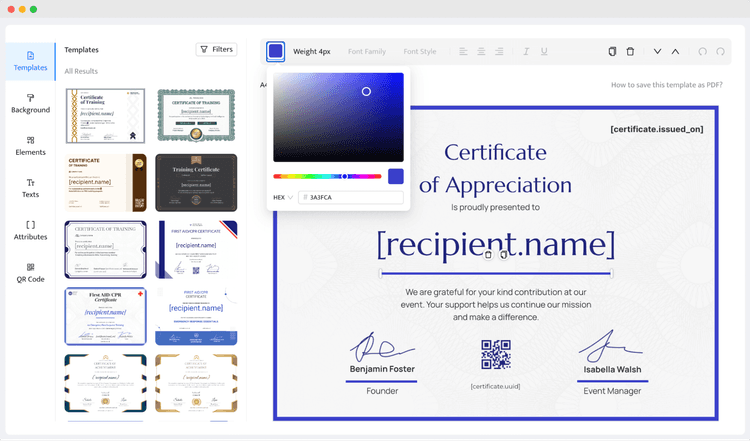
Task: Select the blue line under recipient name
Action: point(496,274)
